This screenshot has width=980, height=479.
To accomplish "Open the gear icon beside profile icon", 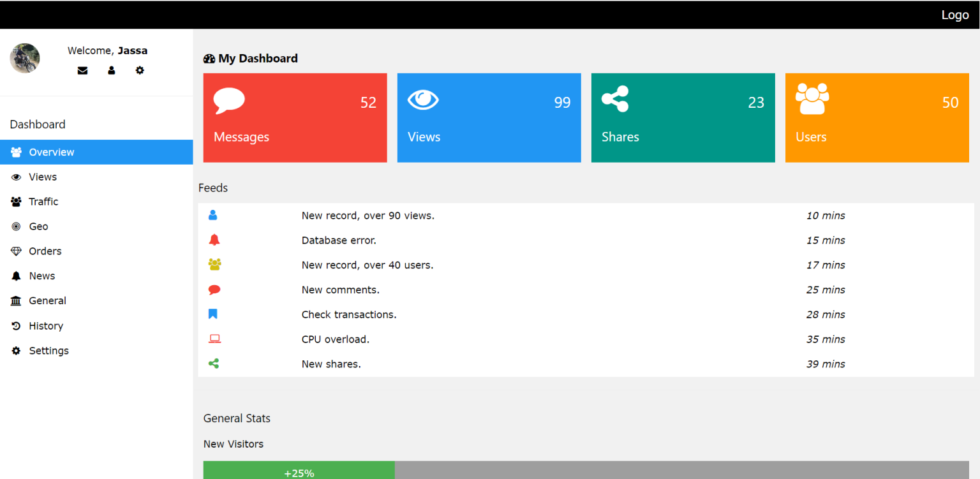I will 140,70.
